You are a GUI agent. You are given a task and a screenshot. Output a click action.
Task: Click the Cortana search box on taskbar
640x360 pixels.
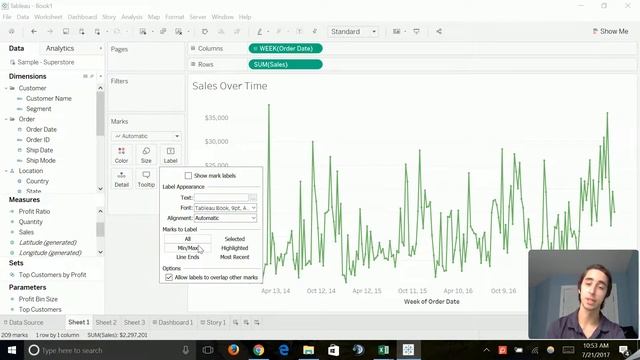109,350
